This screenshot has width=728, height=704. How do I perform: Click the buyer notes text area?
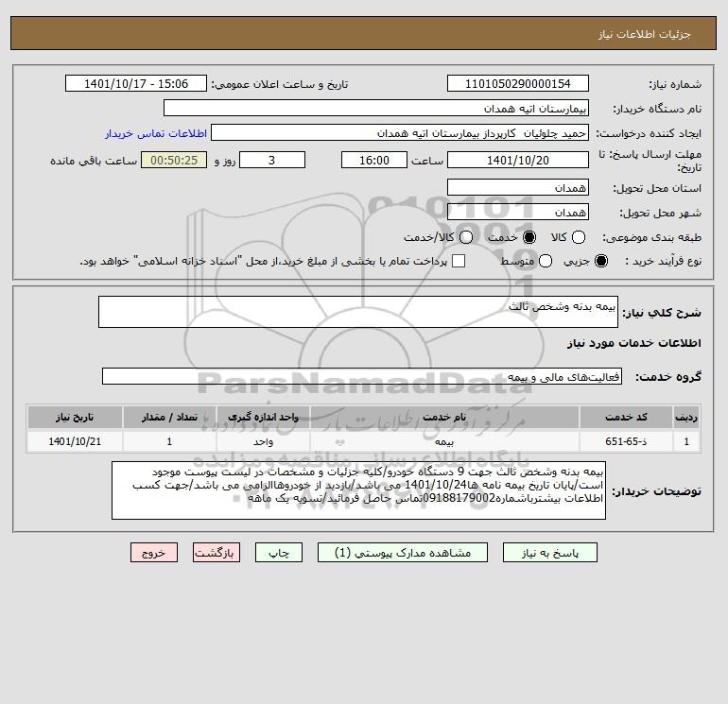click(x=358, y=490)
